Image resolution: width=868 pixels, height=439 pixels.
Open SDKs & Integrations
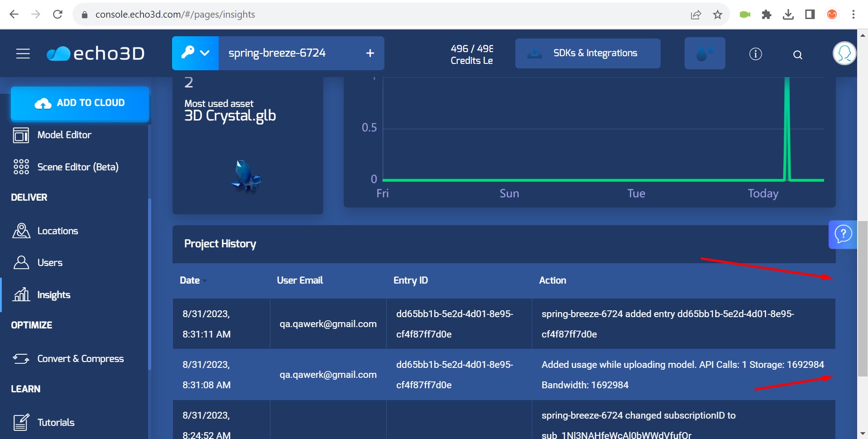[x=588, y=53]
